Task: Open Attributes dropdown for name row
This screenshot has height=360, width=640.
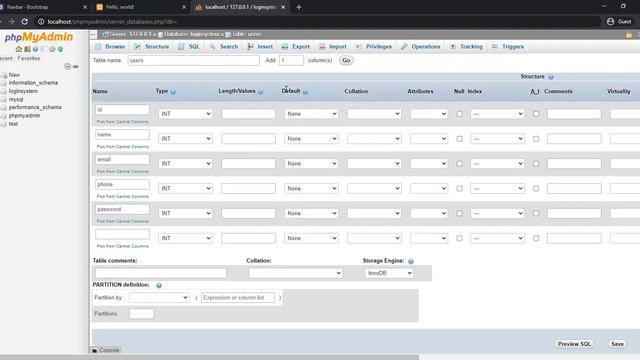Action: 429,139
